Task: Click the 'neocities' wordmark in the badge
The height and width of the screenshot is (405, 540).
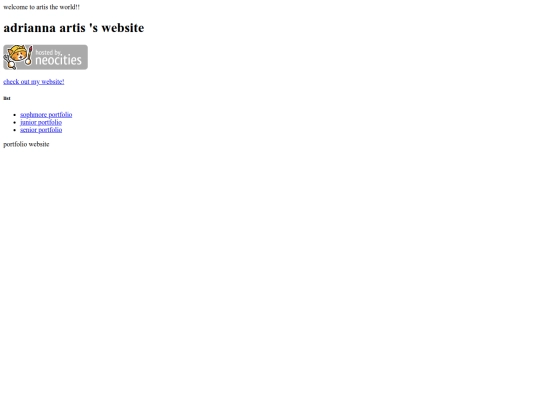Action: coord(59,60)
